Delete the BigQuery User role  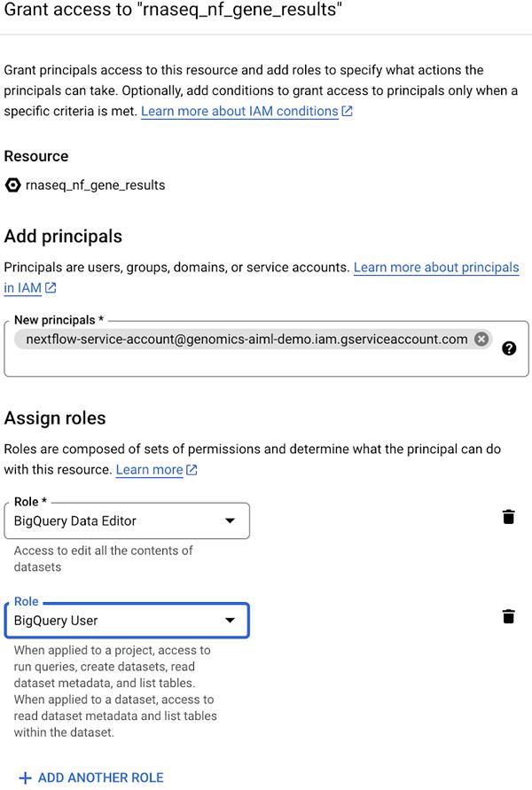[x=508, y=616]
